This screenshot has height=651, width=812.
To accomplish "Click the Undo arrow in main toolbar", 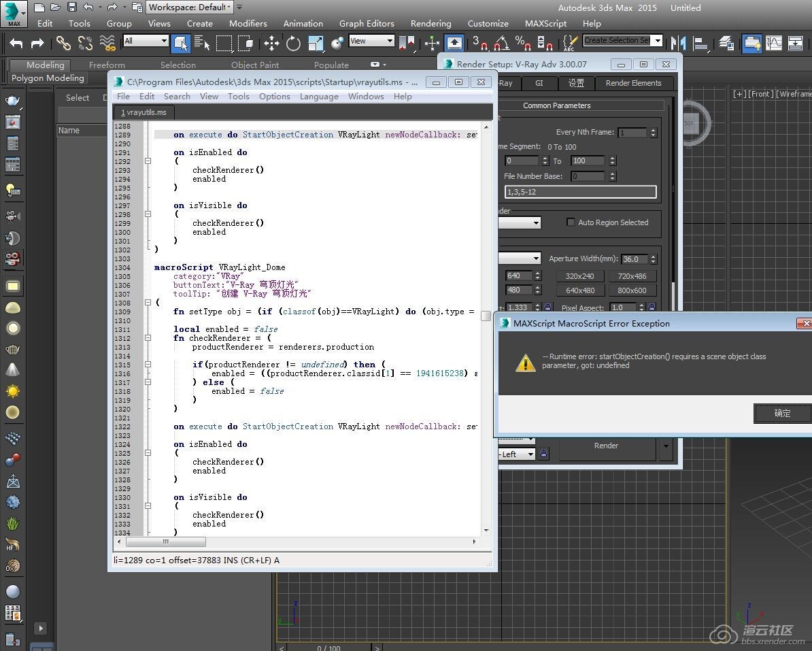I will tap(16, 43).
